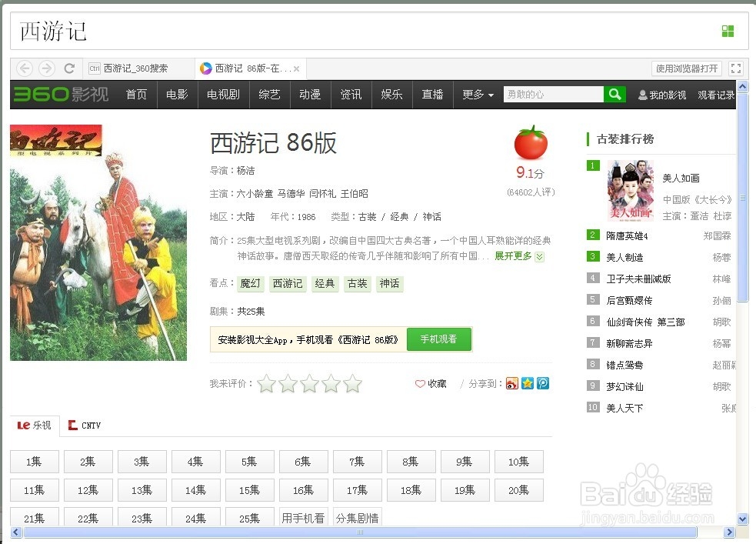Click the 经典 tag under 看点
This screenshot has width=756, height=544.
(x=325, y=284)
